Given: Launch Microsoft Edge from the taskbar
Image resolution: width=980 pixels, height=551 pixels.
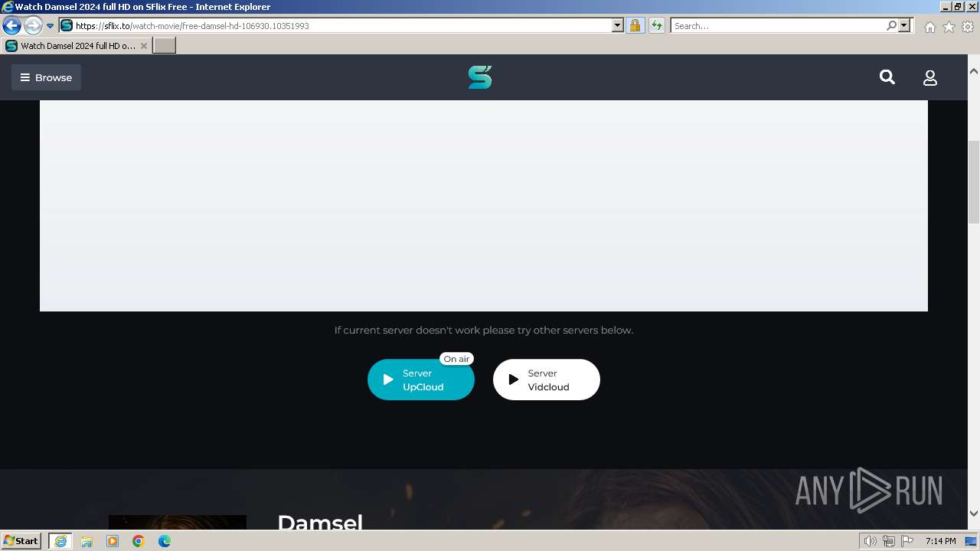Looking at the screenshot, I should coord(165,541).
